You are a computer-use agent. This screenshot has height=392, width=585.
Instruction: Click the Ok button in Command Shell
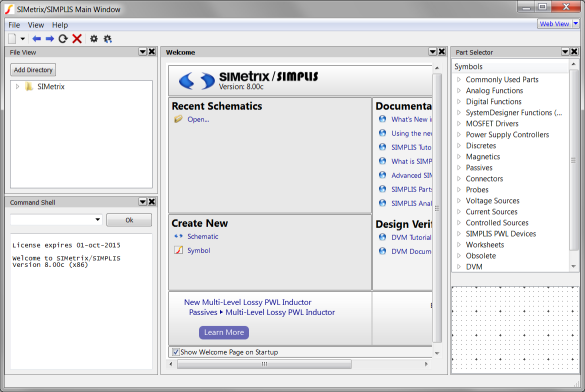coord(129,220)
